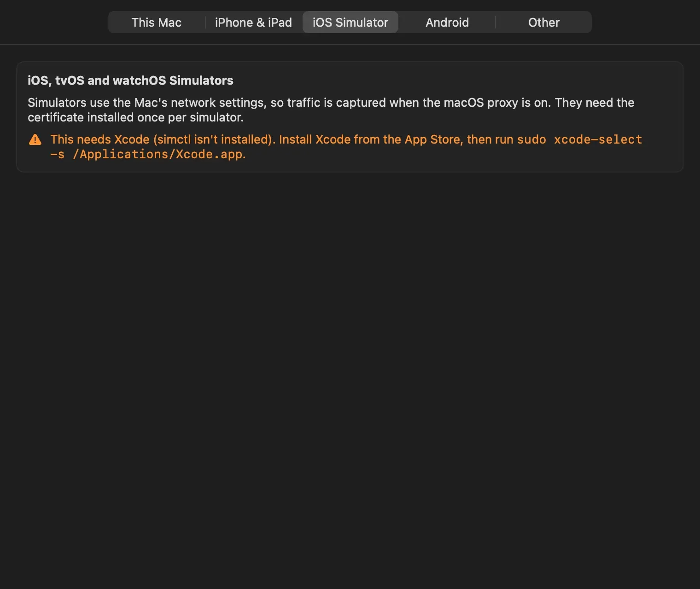Click the "iOS, tvOS and watchOS Simulators" heading

point(130,81)
